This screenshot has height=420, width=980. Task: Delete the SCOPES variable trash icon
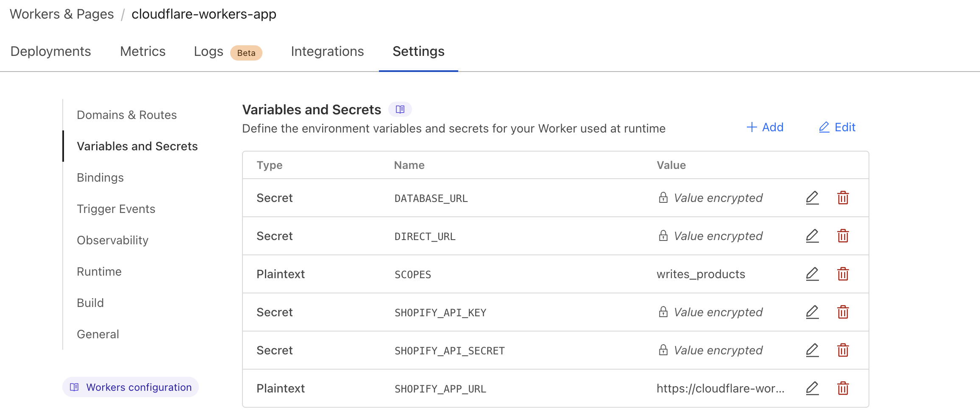[x=843, y=274]
